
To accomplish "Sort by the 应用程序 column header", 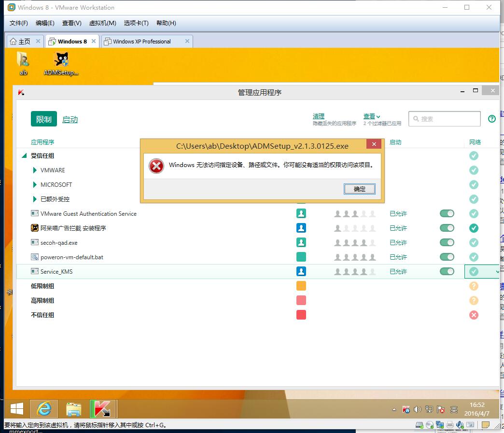I will tap(42, 142).
